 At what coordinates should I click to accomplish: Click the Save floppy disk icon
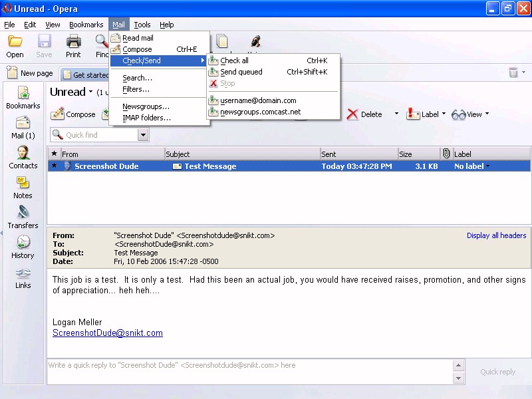pyautogui.click(x=44, y=41)
